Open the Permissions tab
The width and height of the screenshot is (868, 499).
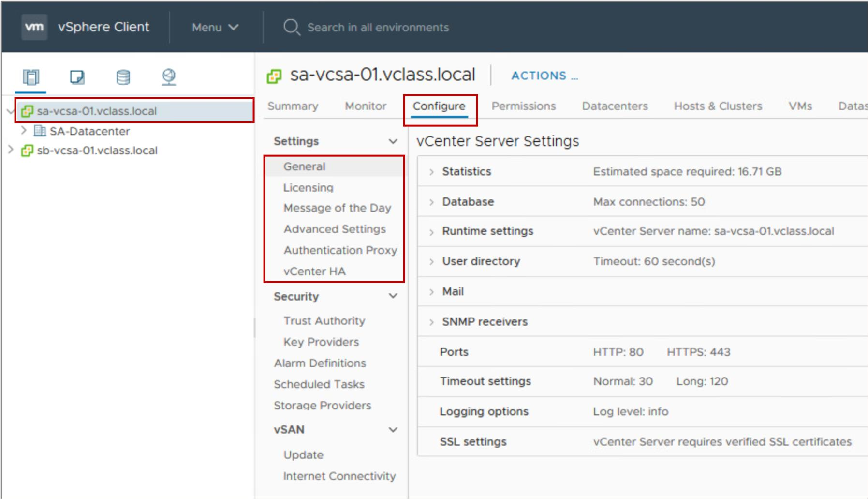coord(524,106)
